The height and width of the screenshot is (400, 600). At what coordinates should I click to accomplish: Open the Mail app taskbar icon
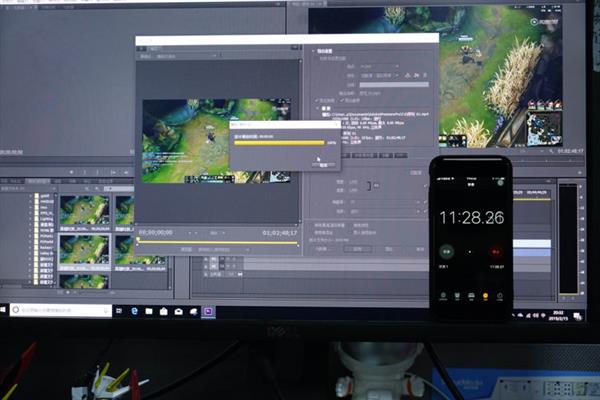click(x=179, y=312)
